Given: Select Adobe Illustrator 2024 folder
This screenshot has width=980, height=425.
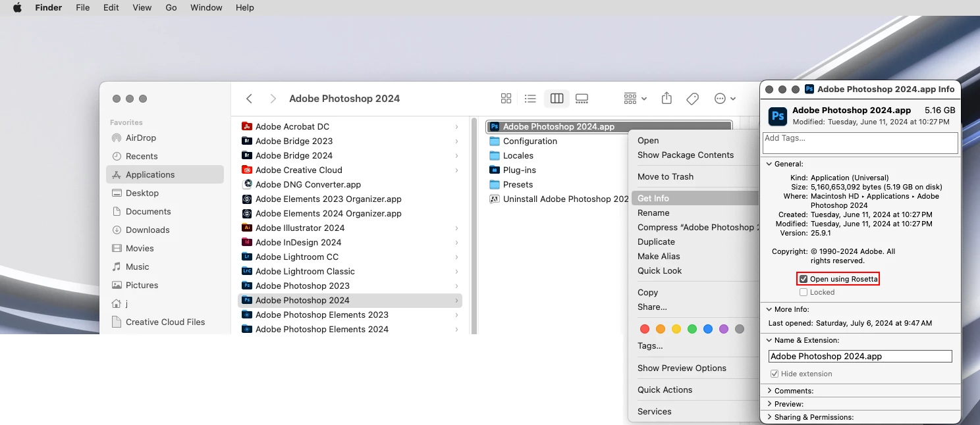Looking at the screenshot, I should tap(350, 228).
